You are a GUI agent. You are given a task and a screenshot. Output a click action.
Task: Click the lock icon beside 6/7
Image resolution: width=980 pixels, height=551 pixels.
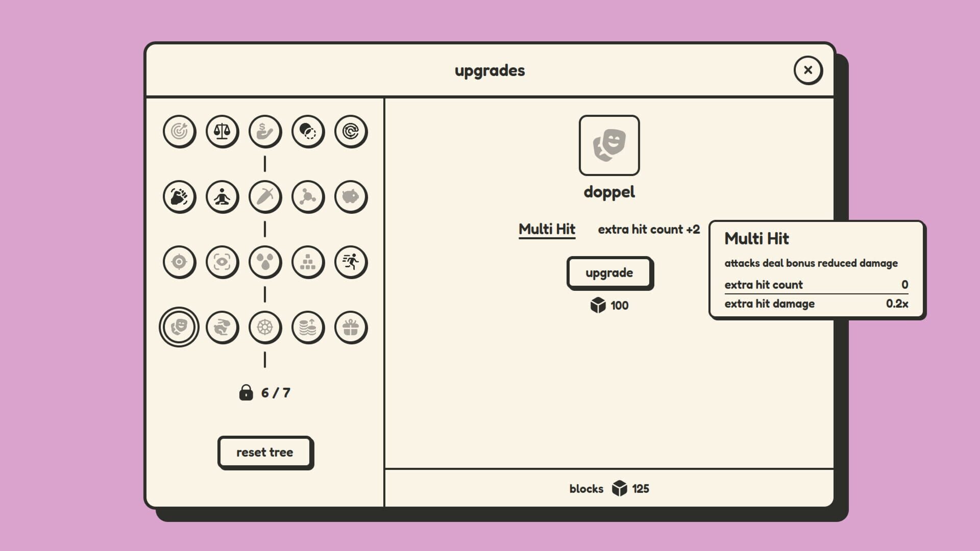247,392
